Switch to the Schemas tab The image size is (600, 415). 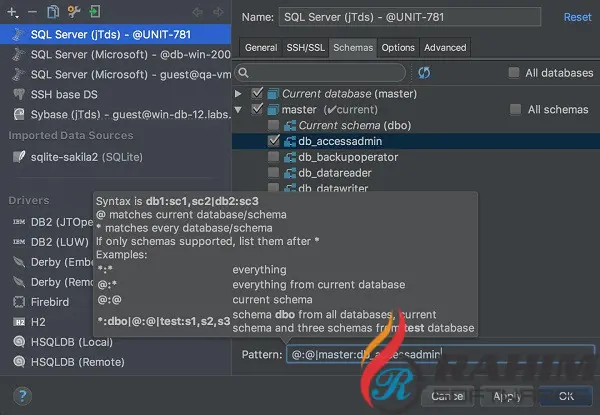(353, 47)
